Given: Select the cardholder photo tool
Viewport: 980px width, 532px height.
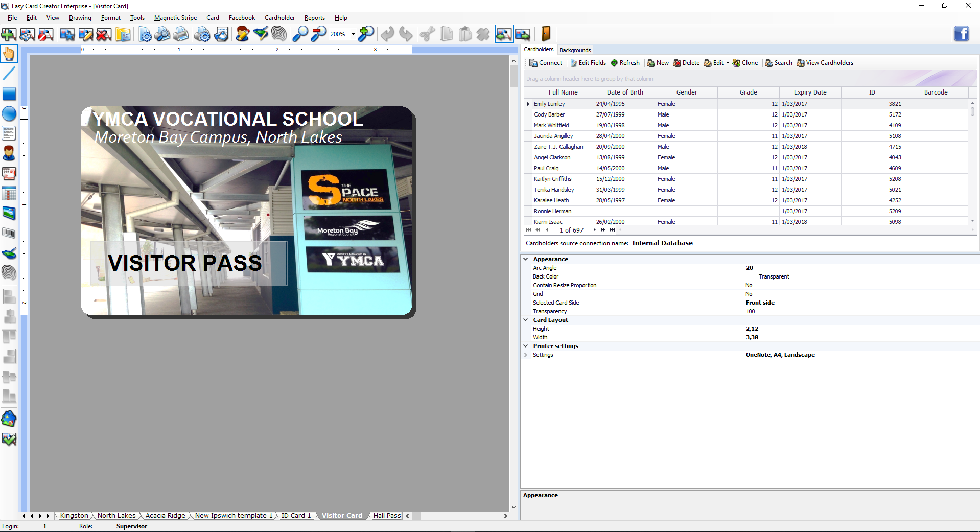Looking at the screenshot, I should [x=9, y=153].
